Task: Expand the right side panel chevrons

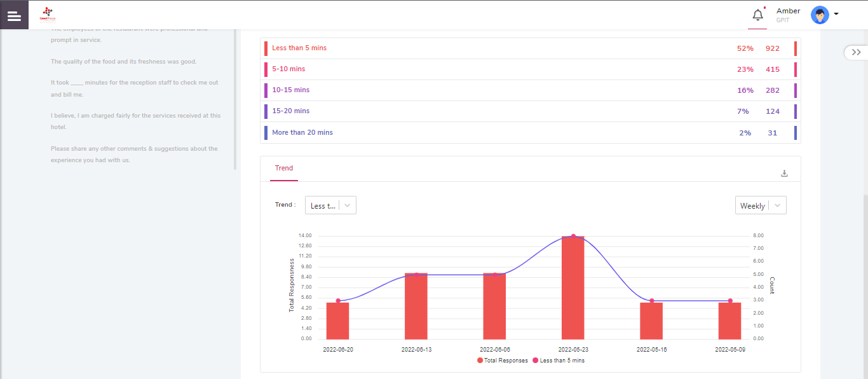Action: 856,52
